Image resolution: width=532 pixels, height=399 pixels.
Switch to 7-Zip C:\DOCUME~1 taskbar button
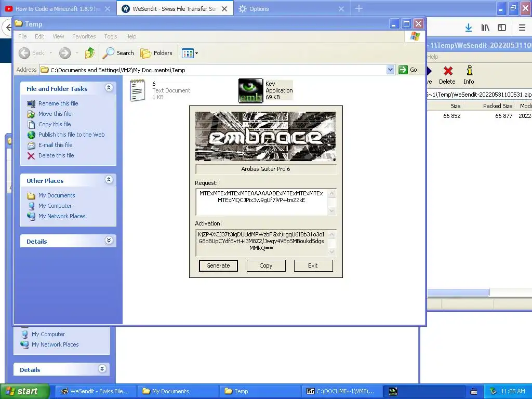pos(342,391)
